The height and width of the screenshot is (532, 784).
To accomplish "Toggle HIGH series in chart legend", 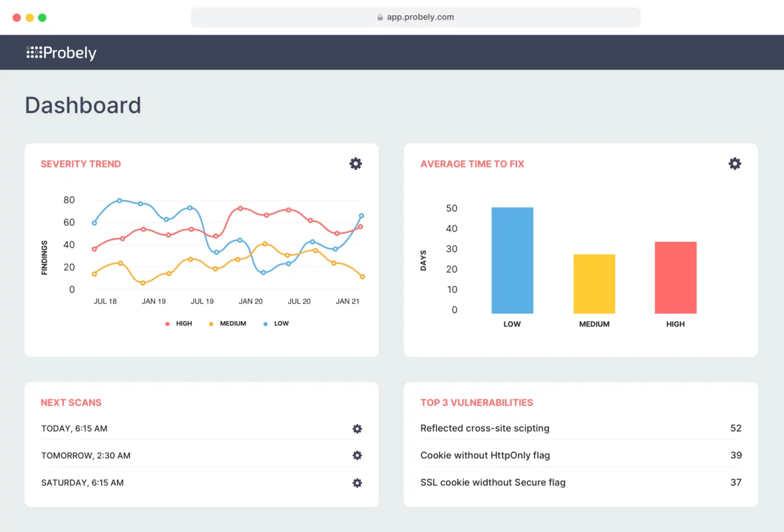I will [x=178, y=324].
